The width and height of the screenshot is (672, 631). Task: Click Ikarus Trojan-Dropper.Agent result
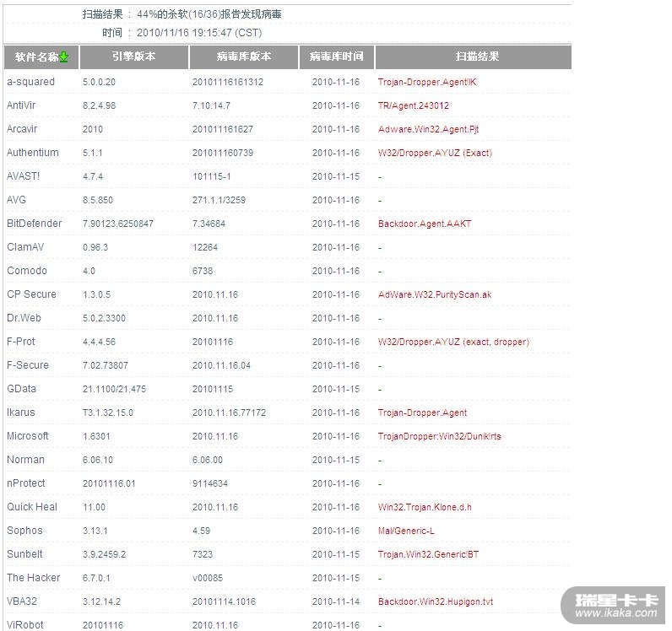coord(422,413)
